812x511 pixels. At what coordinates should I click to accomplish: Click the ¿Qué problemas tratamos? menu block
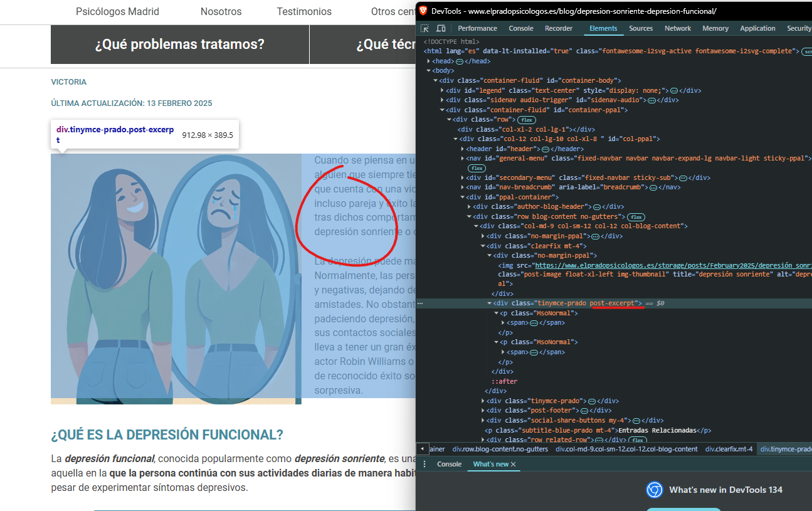coord(180,45)
